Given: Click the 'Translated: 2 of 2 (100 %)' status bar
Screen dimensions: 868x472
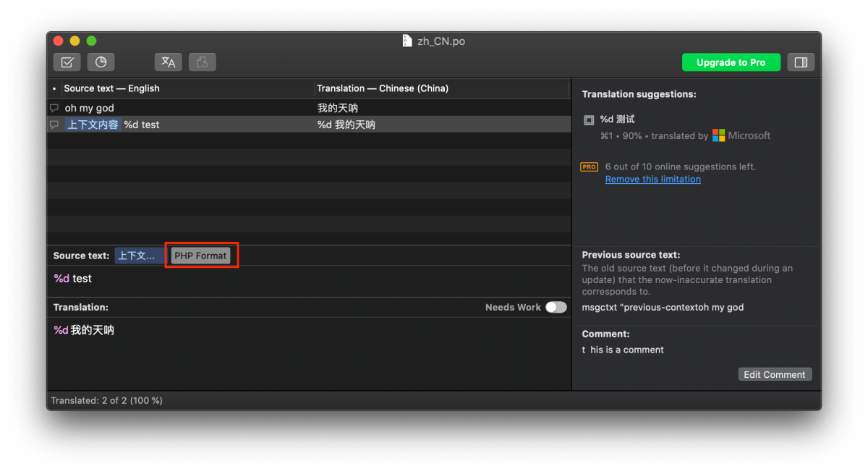Looking at the screenshot, I should [106, 400].
